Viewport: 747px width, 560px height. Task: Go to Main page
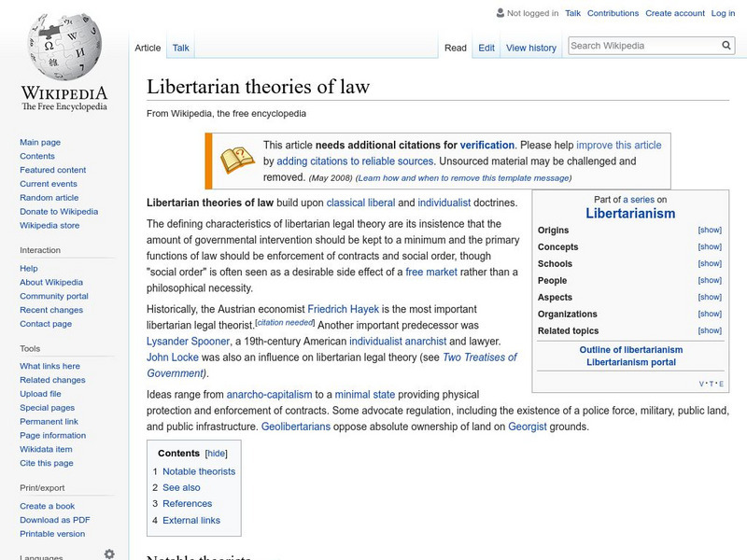pyautogui.click(x=40, y=142)
